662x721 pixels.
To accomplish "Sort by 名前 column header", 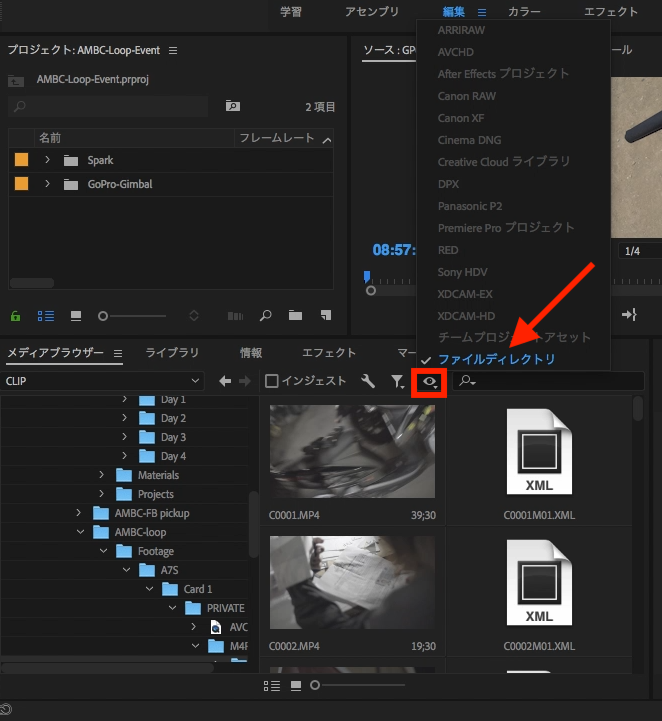I will 50,138.
